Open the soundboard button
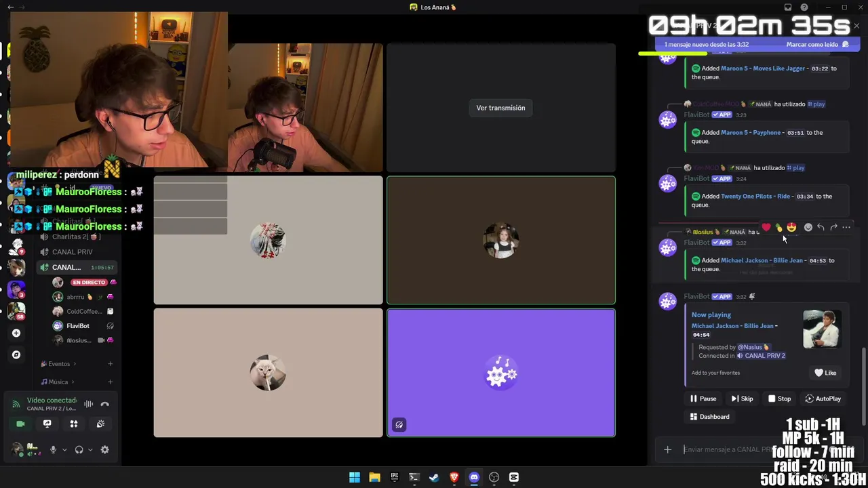Image resolution: width=868 pixels, height=488 pixels. (100, 424)
